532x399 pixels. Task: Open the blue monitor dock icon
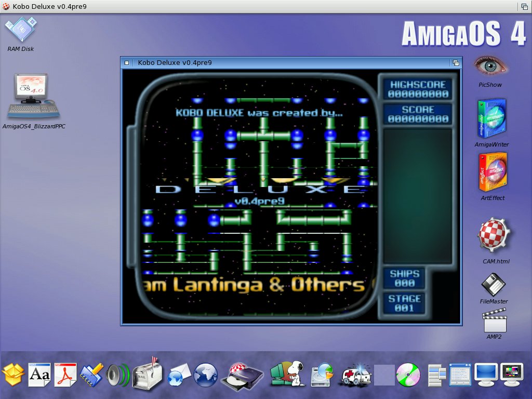[486, 375]
